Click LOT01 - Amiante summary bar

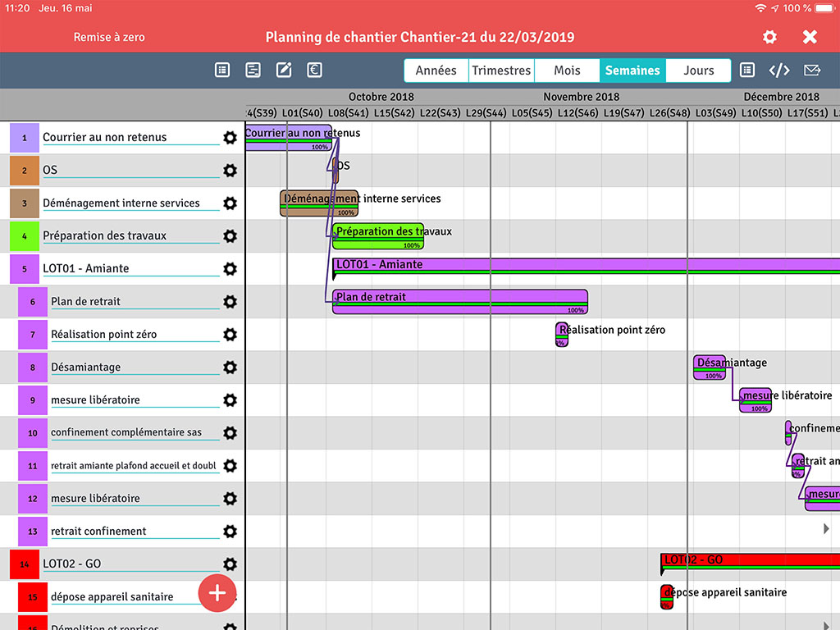[586, 266]
